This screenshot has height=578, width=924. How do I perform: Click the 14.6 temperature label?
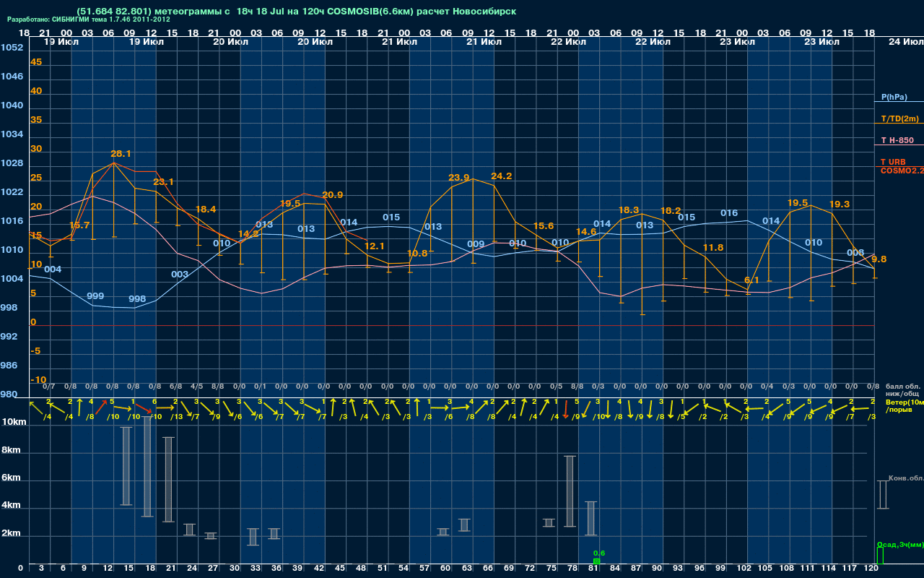586,232
